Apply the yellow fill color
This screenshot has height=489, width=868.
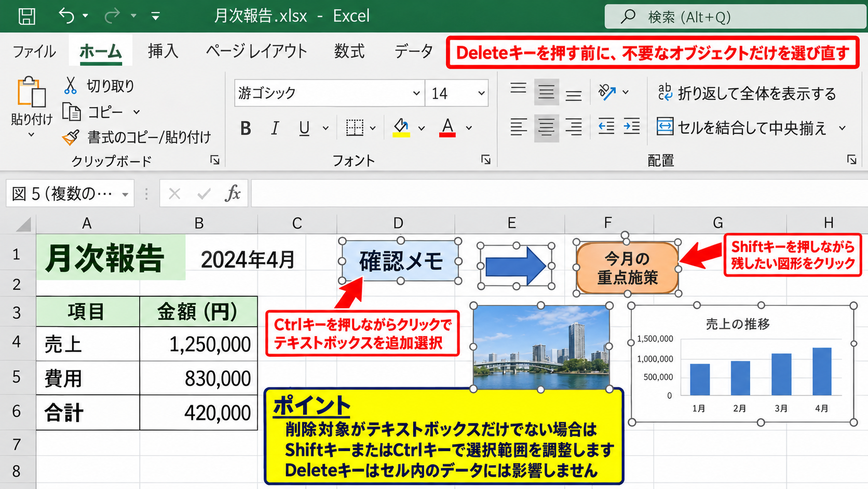(x=401, y=128)
